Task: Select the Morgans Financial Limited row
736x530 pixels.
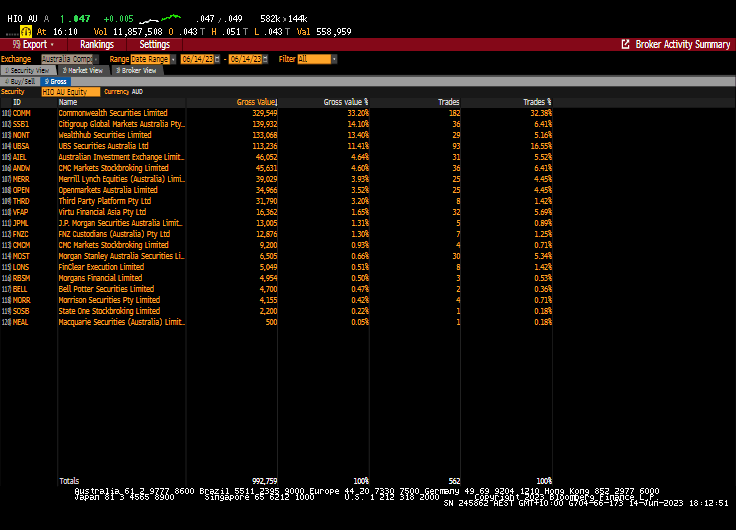Action: pos(276,278)
